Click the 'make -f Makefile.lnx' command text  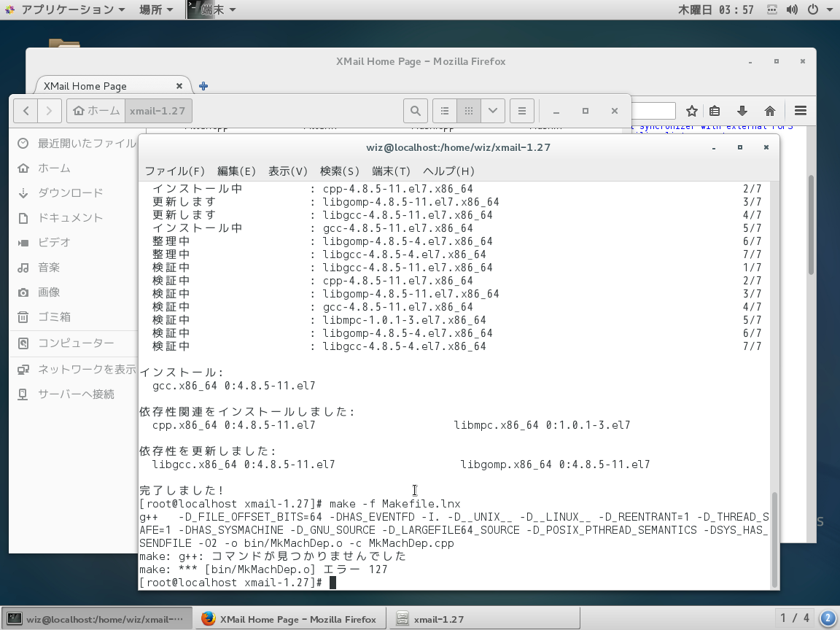click(394, 504)
